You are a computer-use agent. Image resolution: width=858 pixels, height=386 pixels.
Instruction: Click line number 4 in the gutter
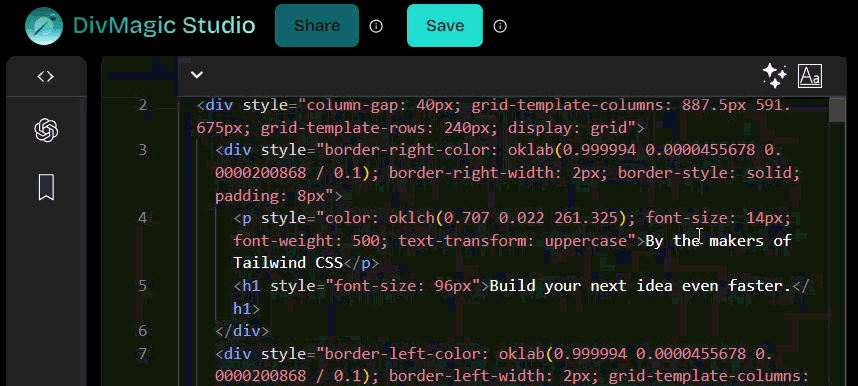coord(142,218)
